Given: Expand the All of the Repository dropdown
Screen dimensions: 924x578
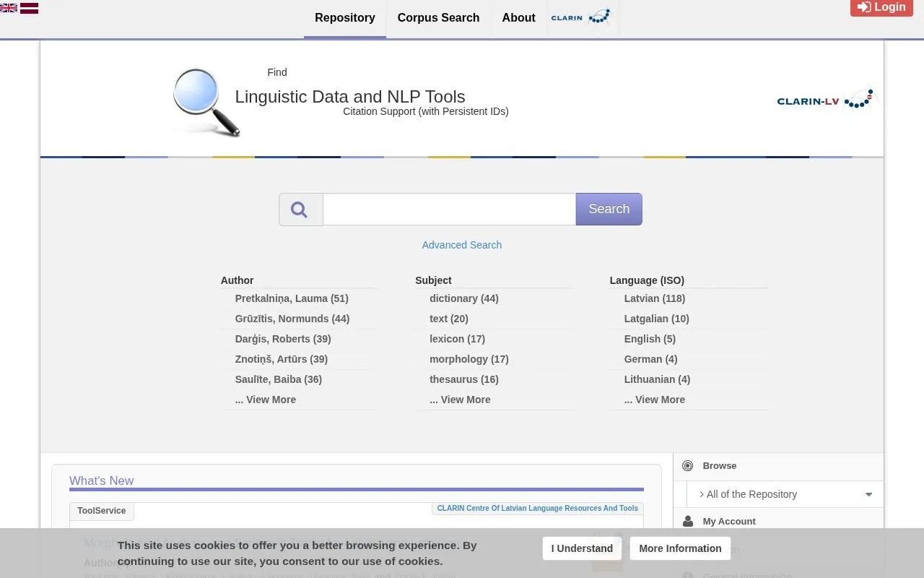Looking at the screenshot, I should (785, 494).
